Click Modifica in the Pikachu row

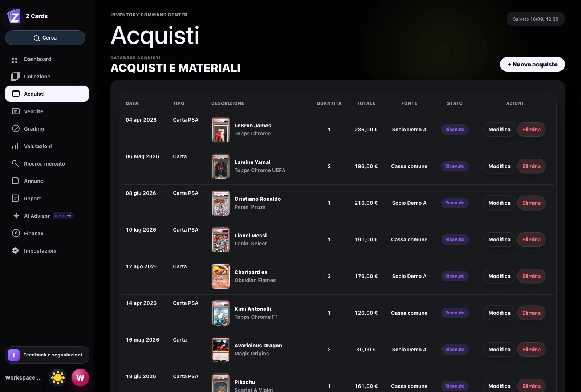click(x=499, y=386)
